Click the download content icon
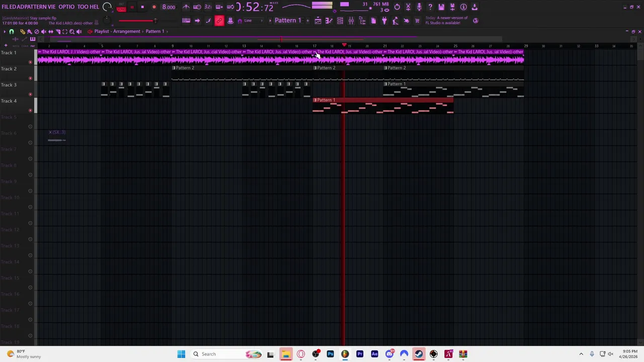The width and height of the screenshot is (644, 362). tap(474, 7)
